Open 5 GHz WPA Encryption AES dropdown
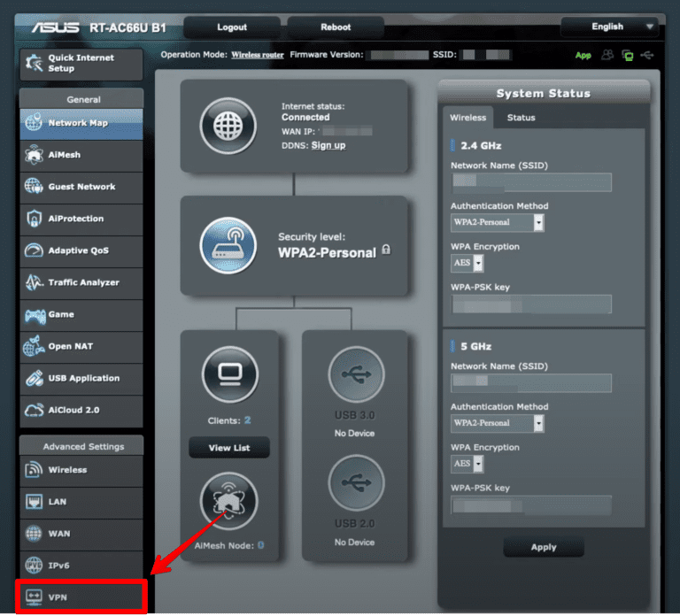The width and height of the screenshot is (680, 616). (x=467, y=464)
